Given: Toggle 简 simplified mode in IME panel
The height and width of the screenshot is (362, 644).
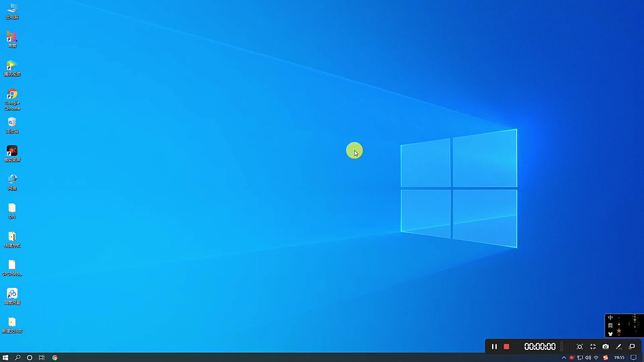Looking at the screenshot, I should coord(610,325).
